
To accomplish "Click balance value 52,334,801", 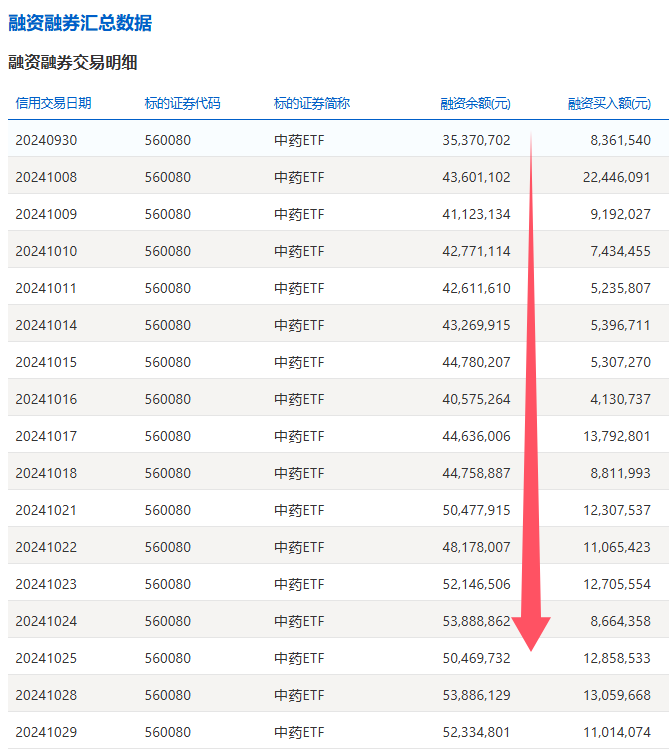I will tap(476, 732).
